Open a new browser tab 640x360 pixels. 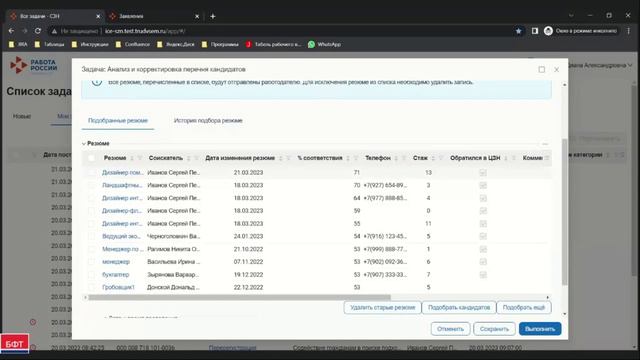click(x=213, y=16)
